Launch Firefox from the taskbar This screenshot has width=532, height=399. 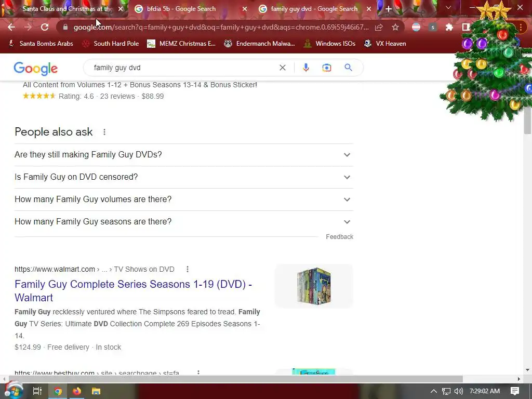click(77, 391)
